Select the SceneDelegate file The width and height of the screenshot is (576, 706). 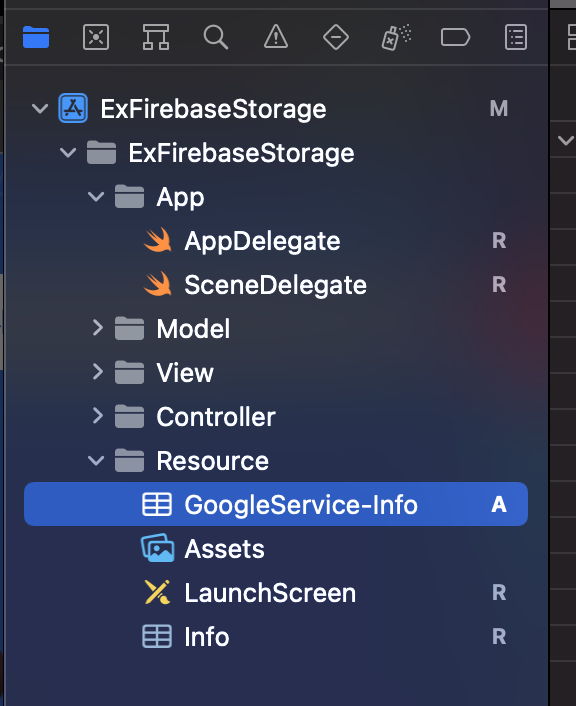click(x=275, y=285)
